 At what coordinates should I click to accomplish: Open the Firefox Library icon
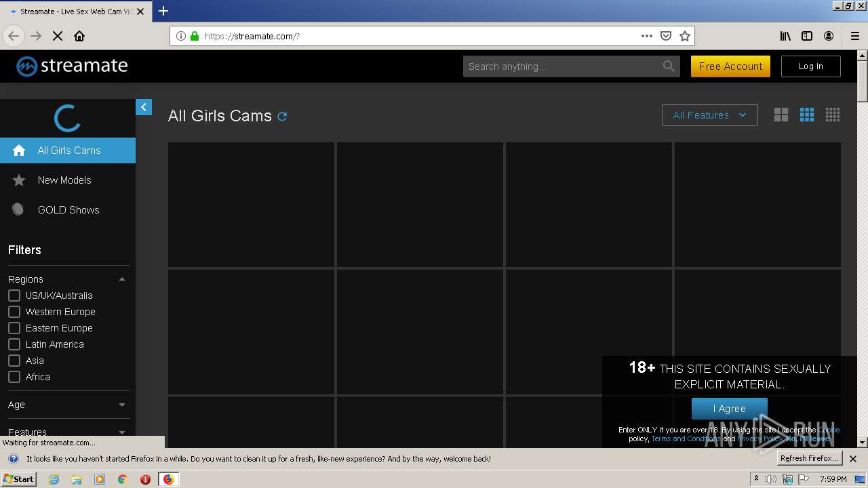click(785, 36)
